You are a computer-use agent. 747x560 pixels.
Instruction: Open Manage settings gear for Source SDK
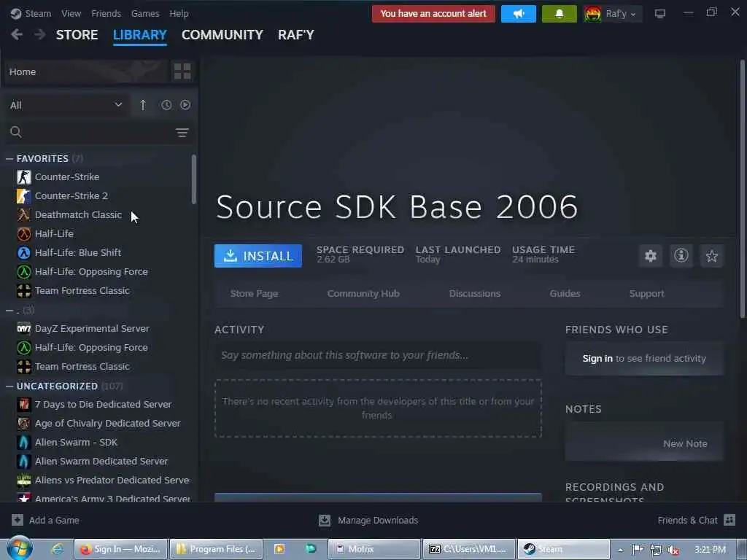pos(650,256)
